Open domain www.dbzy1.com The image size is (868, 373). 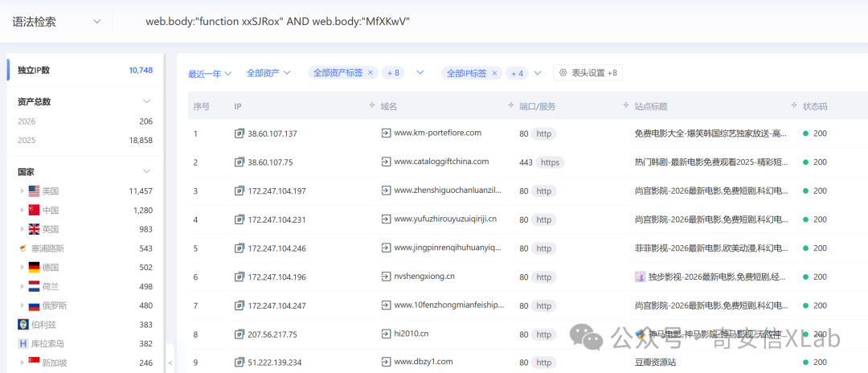424,362
